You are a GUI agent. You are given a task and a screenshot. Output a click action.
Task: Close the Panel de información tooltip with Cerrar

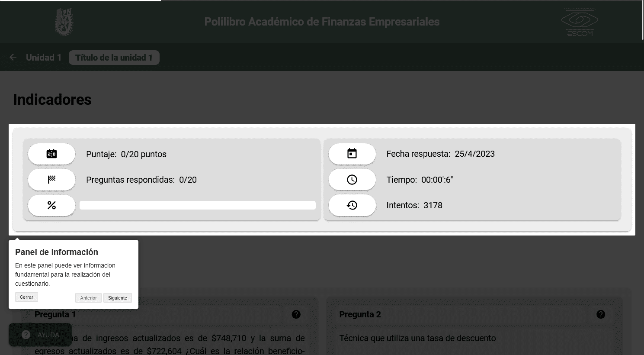click(x=26, y=297)
